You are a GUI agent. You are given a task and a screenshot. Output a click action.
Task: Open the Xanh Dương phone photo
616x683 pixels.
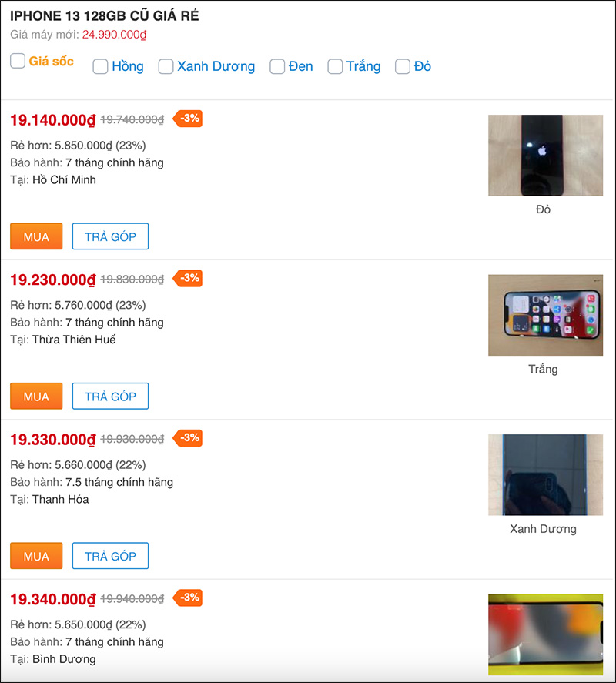[545, 475]
